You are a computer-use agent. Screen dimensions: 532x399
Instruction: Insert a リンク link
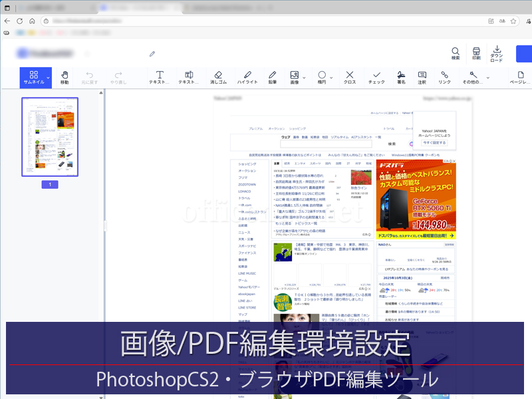click(x=444, y=77)
